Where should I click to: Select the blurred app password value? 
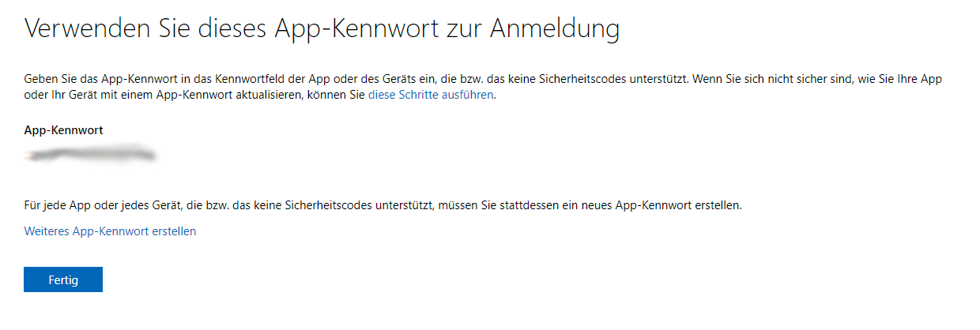coord(89,153)
